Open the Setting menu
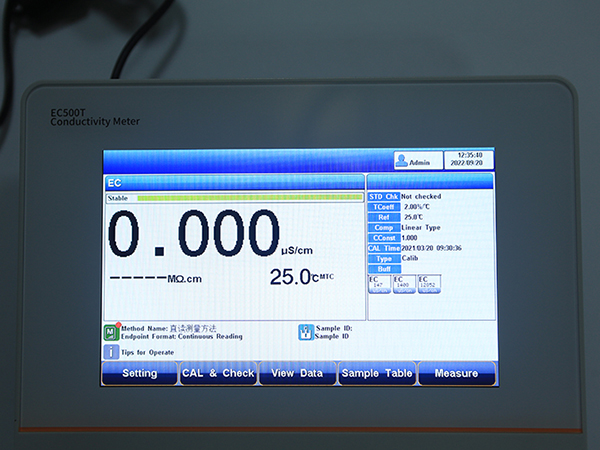This screenshot has height=450, width=600. pos(140,373)
